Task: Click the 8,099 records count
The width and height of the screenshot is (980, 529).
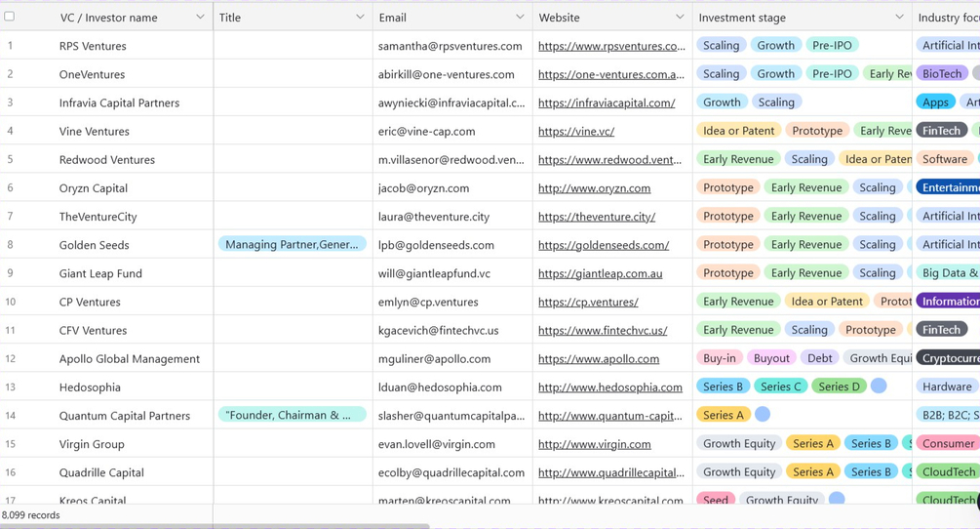Action: tap(30, 515)
